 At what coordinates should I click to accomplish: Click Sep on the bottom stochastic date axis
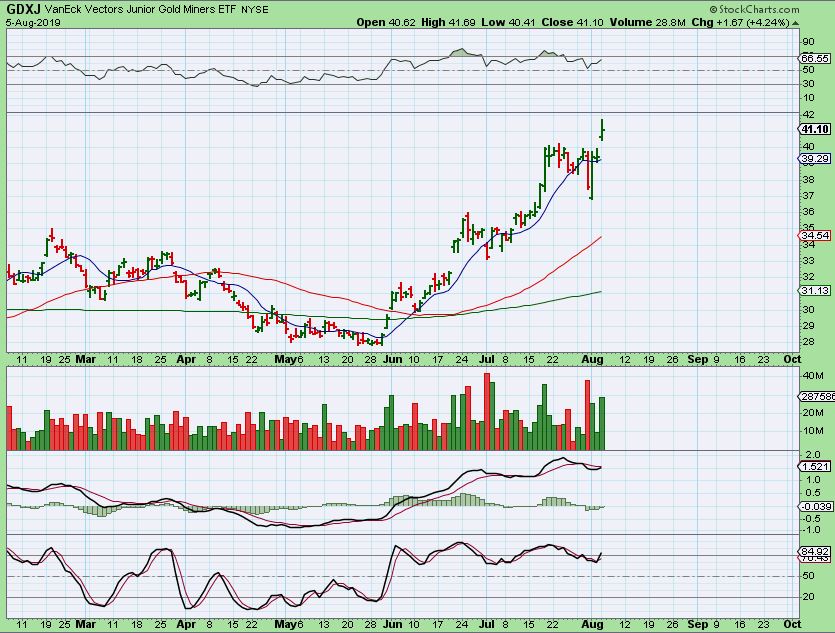pos(698,624)
